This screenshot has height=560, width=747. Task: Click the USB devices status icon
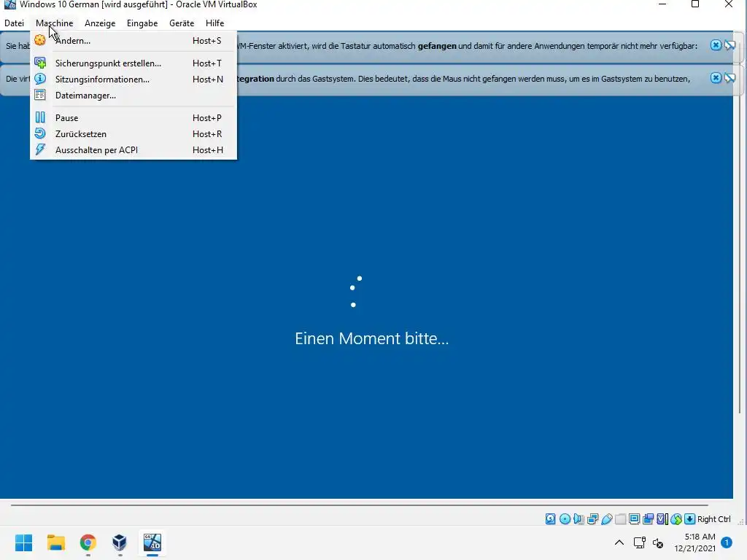pyautogui.click(x=606, y=519)
